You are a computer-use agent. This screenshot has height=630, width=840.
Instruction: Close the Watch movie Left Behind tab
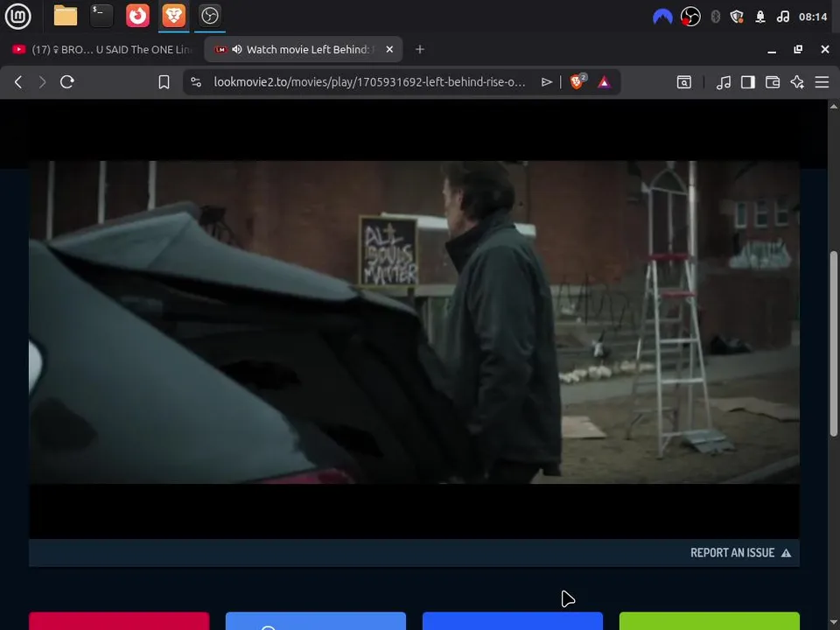pyautogui.click(x=389, y=49)
